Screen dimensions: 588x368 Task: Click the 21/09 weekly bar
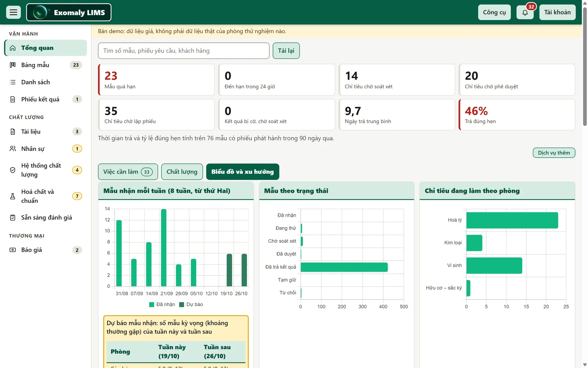(x=164, y=248)
